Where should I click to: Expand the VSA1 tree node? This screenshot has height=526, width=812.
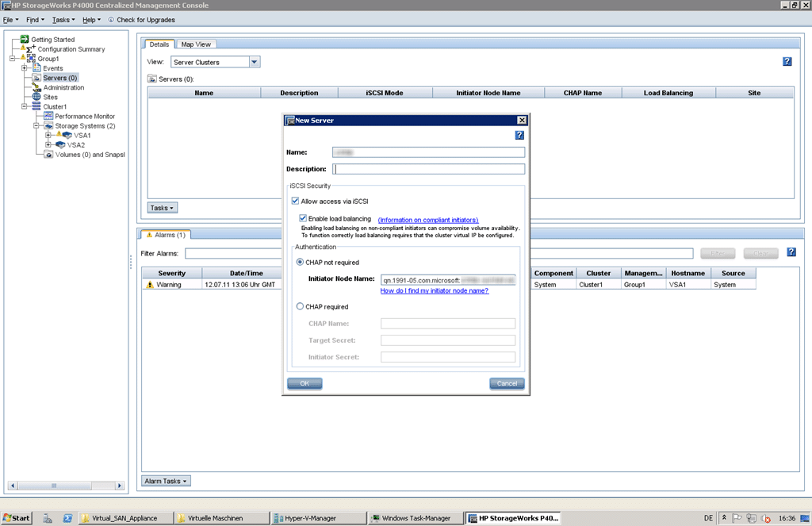48,135
